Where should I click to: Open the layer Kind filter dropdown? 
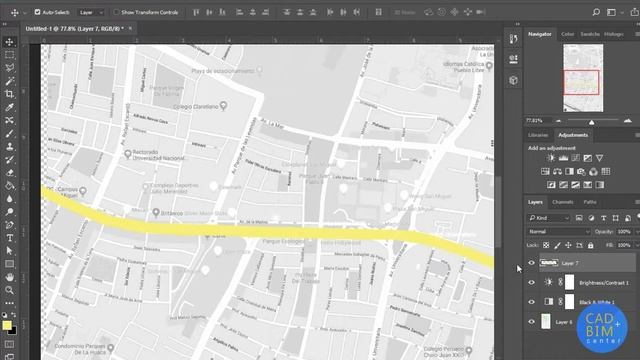(x=549, y=218)
